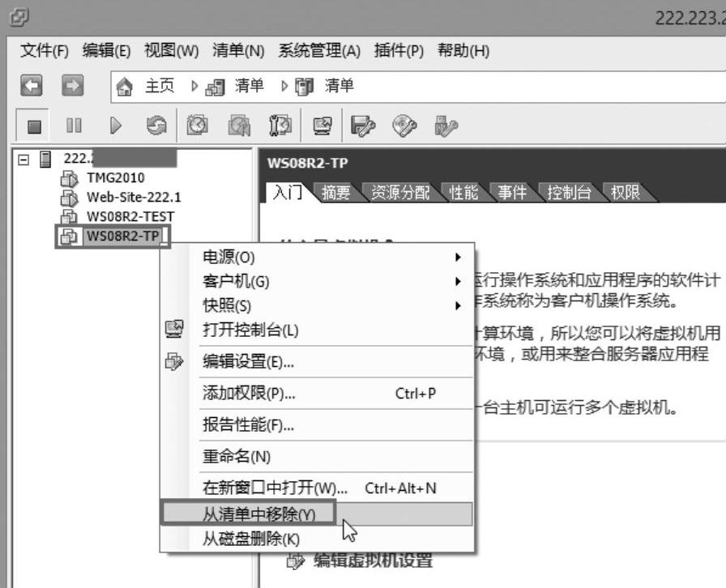Switch to the 性能 tab
The width and height of the screenshot is (726, 588).
(x=463, y=193)
